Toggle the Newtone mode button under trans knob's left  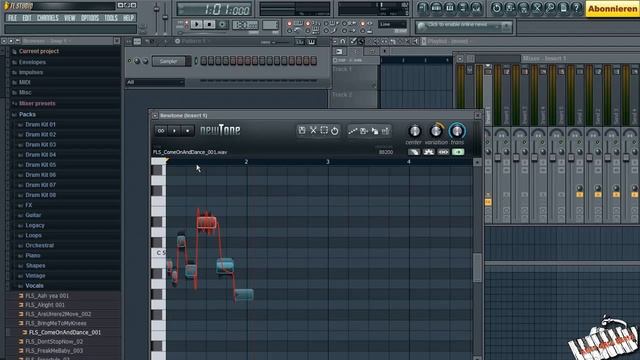point(443,152)
